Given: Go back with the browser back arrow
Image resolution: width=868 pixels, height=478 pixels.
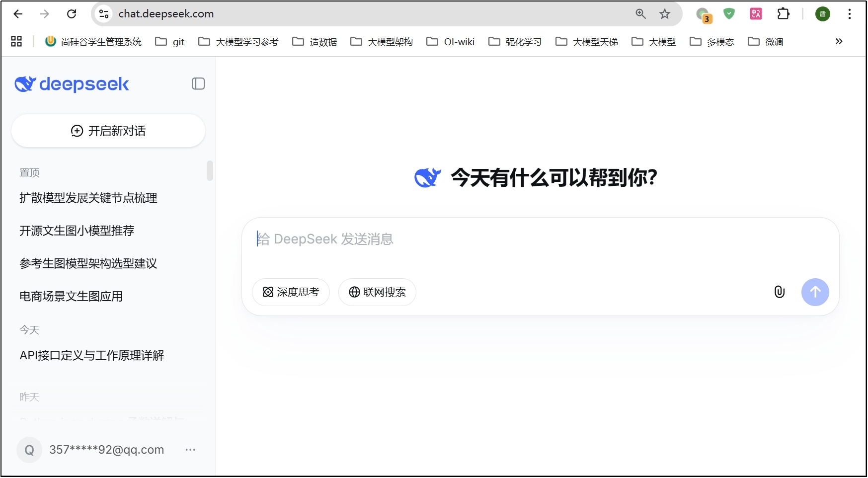Looking at the screenshot, I should 18,14.
